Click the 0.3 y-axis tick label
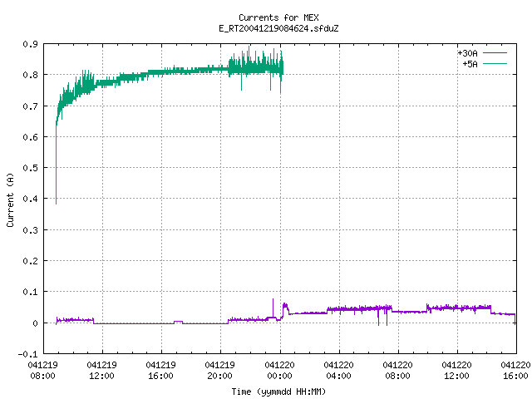 tap(30, 230)
